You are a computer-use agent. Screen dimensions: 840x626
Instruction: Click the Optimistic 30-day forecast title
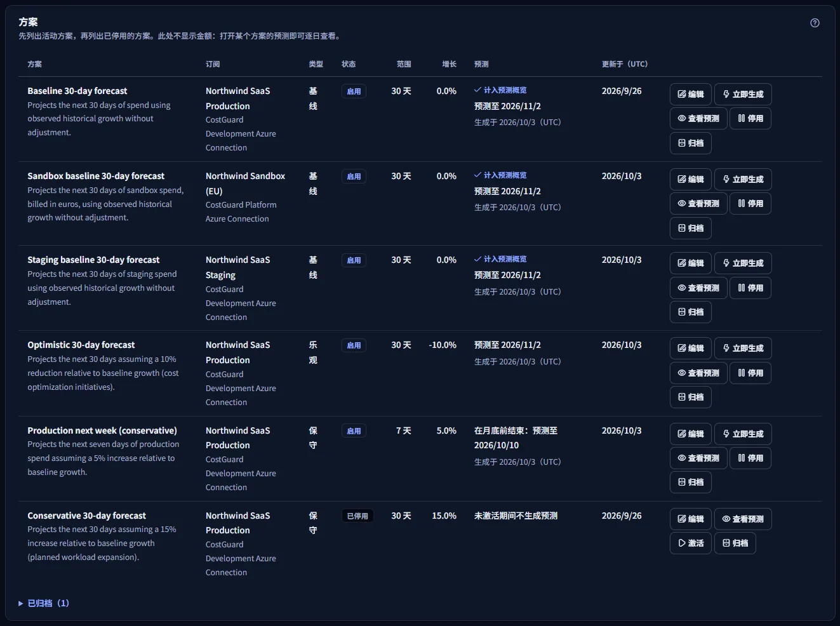[x=81, y=345]
